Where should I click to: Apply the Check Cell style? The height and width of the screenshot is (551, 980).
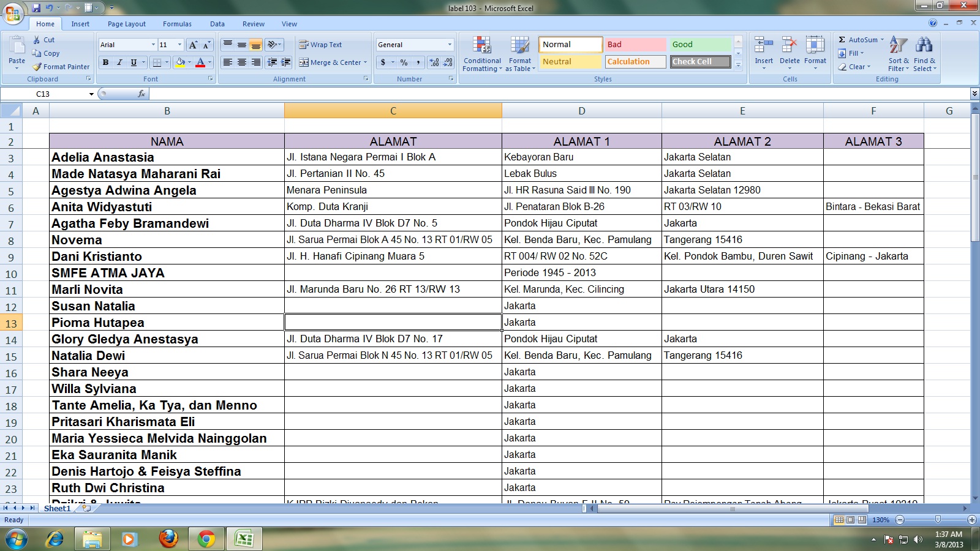tap(700, 62)
